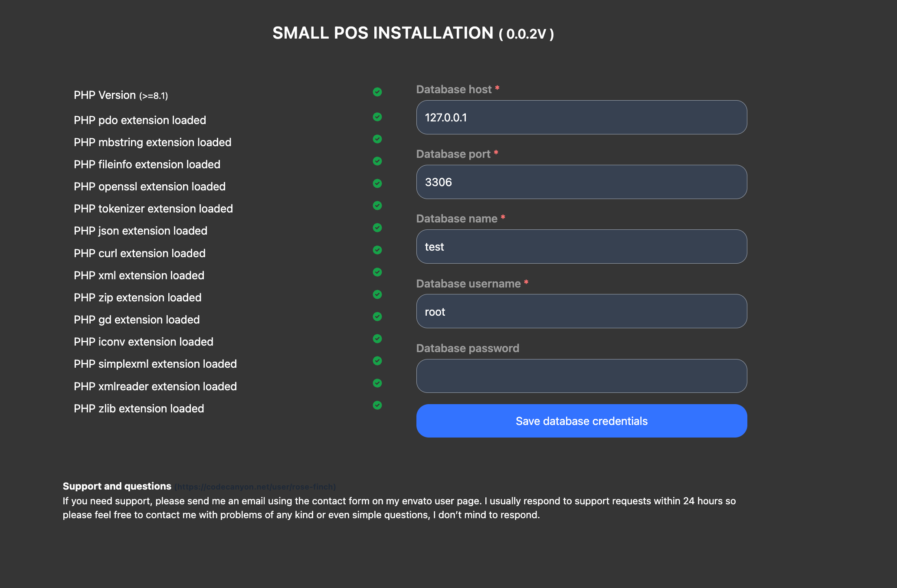
Task: Click the PHP Version green check icon
Action: pyautogui.click(x=377, y=92)
